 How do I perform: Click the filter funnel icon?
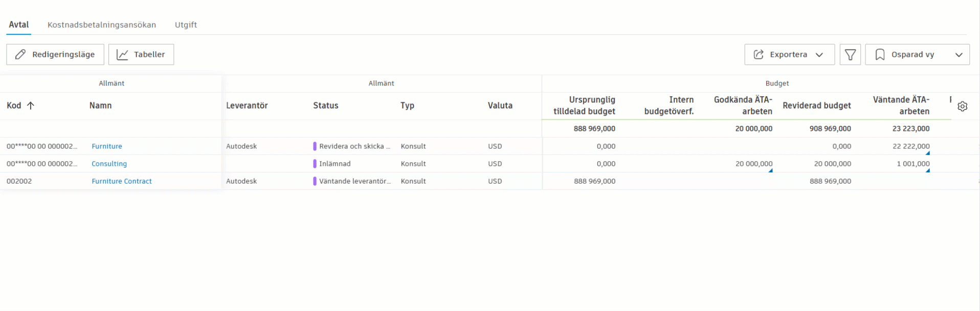tap(850, 55)
